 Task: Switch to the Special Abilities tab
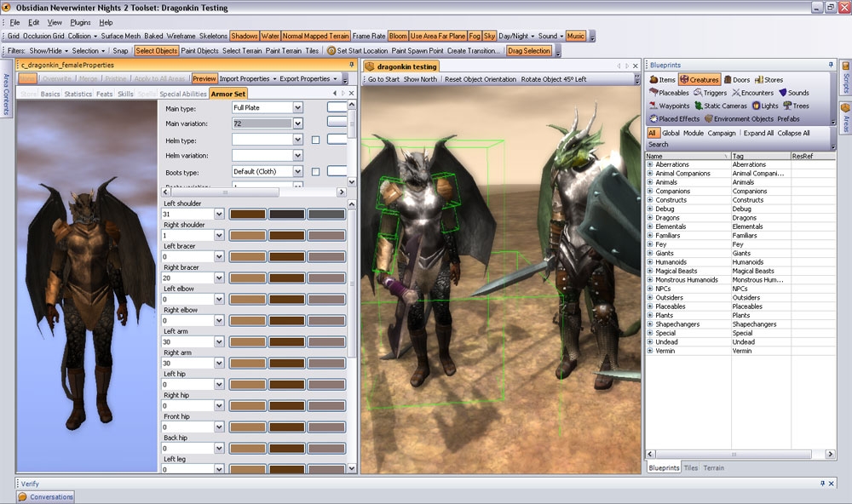[182, 94]
